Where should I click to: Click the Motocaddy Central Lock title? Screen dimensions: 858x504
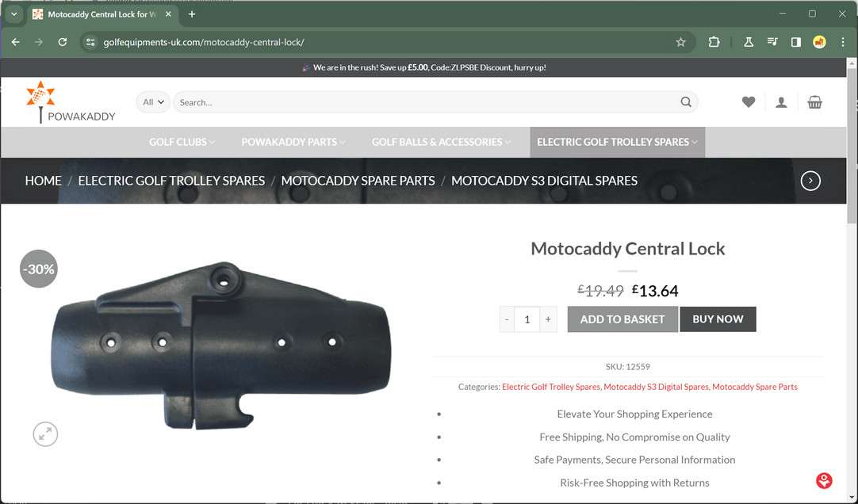tap(627, 249)
